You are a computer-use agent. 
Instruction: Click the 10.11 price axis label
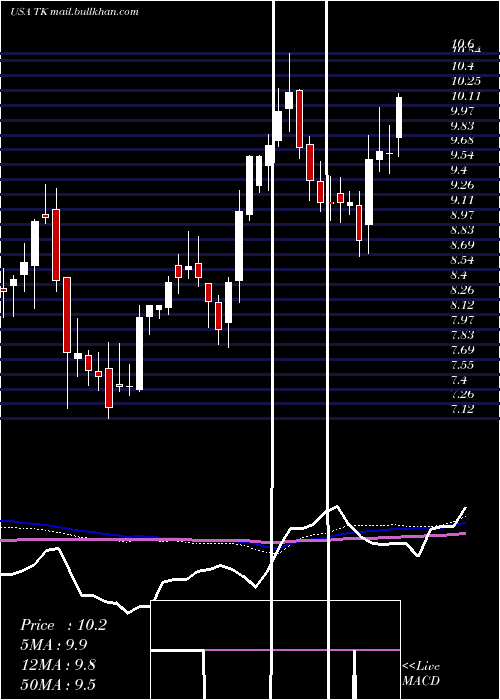pyautogui.click(x=466, y=96)
